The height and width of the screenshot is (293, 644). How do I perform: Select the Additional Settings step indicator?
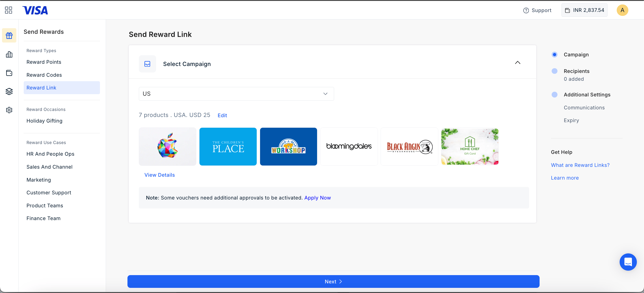554,95
